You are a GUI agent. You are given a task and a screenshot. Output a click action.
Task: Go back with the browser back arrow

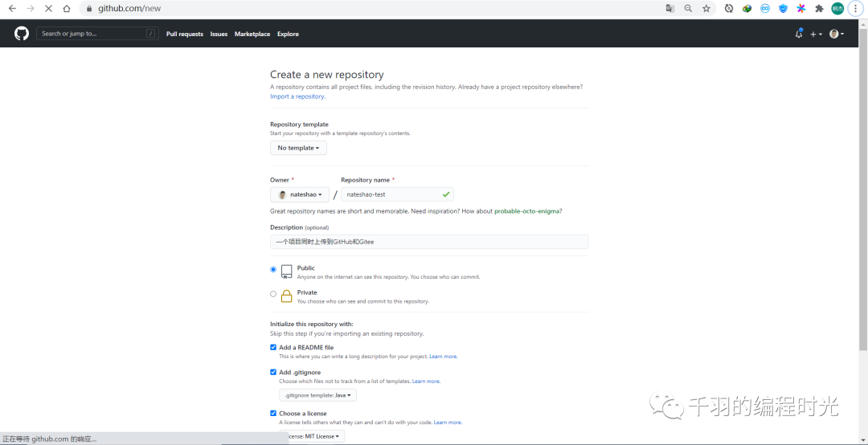(x=12, y=9)
